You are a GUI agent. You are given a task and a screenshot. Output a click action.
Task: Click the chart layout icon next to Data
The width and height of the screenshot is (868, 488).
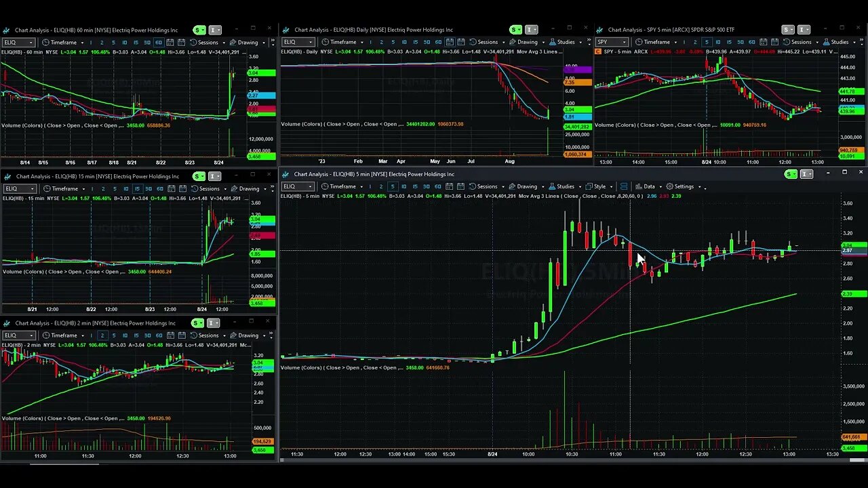click(x=623, y=186)
